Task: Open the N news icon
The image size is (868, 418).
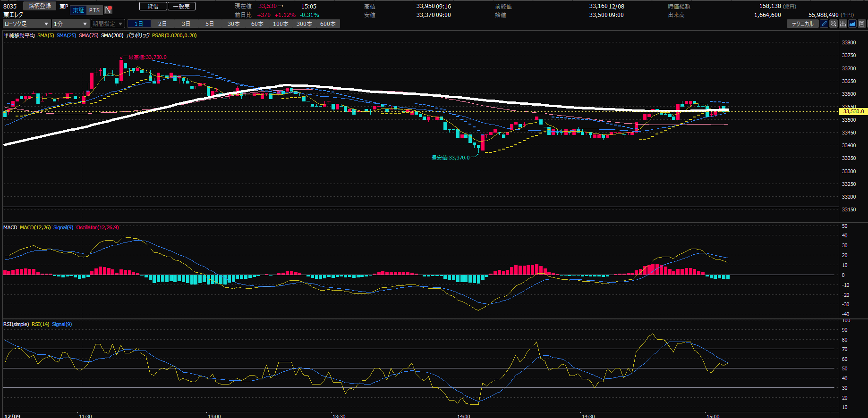Action: pos(108,10)
